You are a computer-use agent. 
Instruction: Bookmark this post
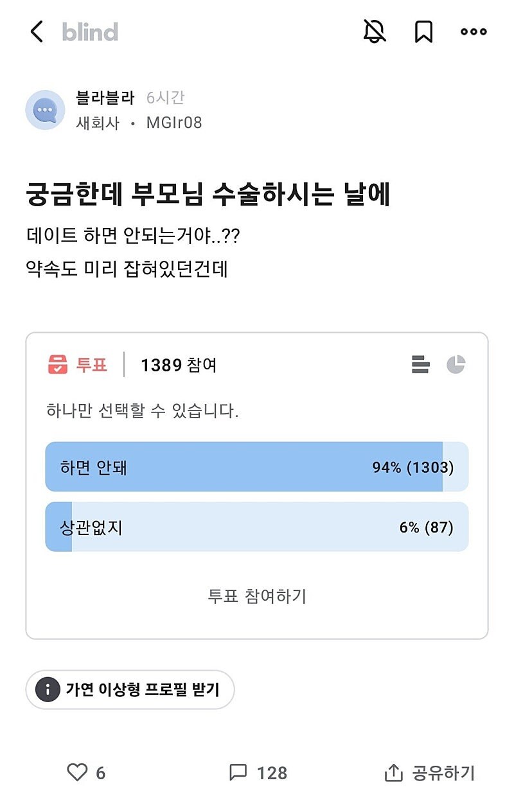(424, 31)
